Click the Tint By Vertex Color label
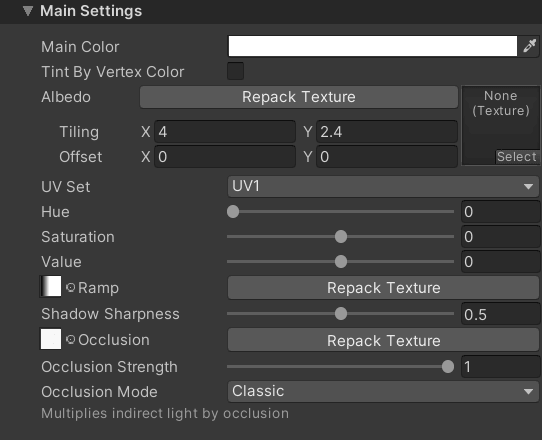The height and width of the screenshot is (440, 542). point(113,72)
